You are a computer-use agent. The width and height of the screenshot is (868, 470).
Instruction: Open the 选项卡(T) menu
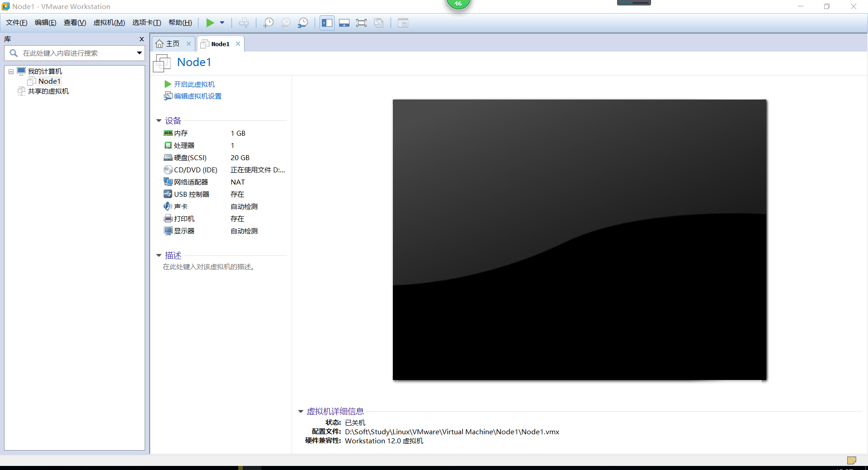tap(147, 23)
